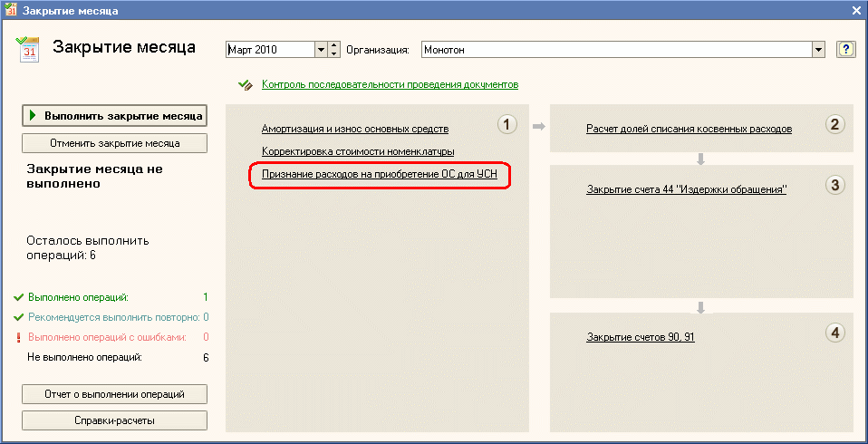Expand the Организация dropdown list
868x444 pixels.
(819, 50)
